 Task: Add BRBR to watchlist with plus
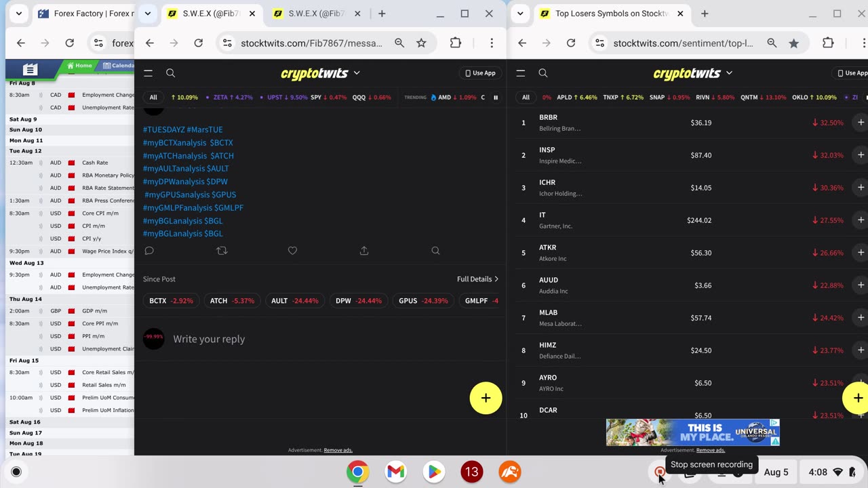tap(861, 123)
